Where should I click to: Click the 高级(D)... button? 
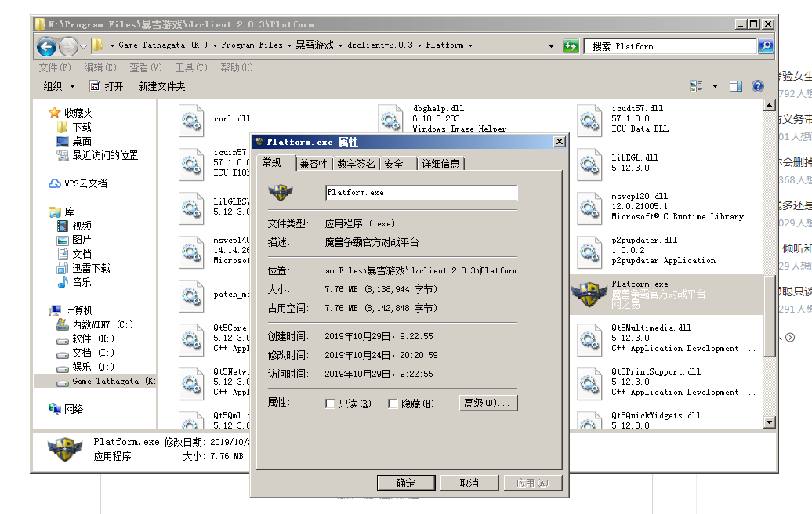(x=488, y=403)
